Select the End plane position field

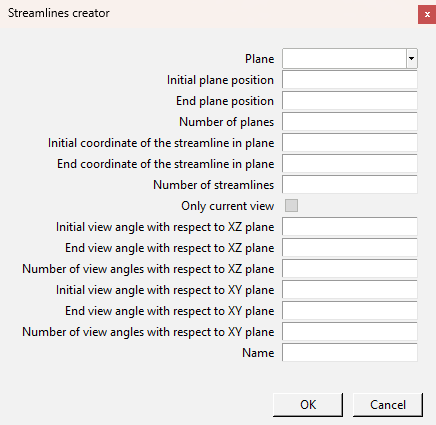click(x=350, y=101)
